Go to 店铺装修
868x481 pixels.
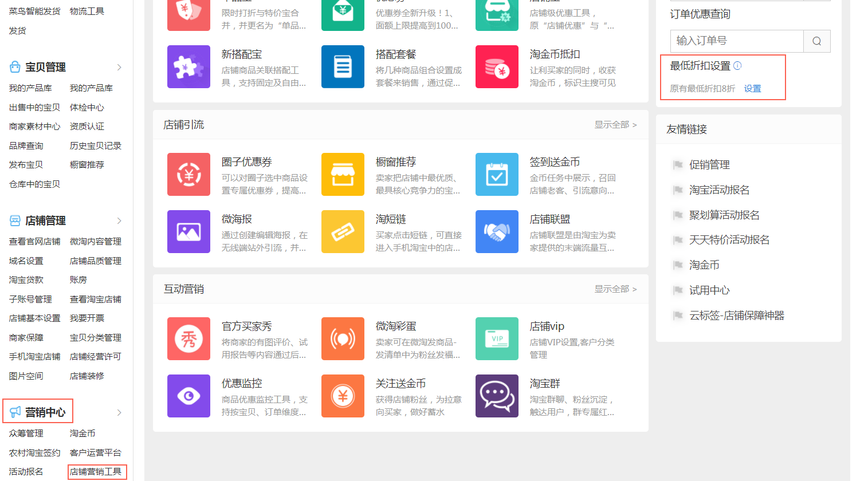(87, 376)
